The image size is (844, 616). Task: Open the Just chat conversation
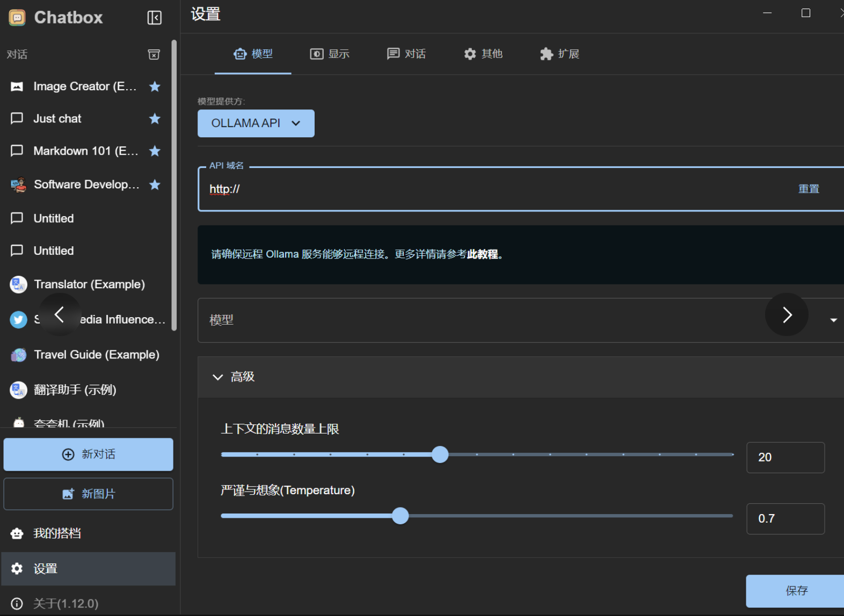pos(86,119)
